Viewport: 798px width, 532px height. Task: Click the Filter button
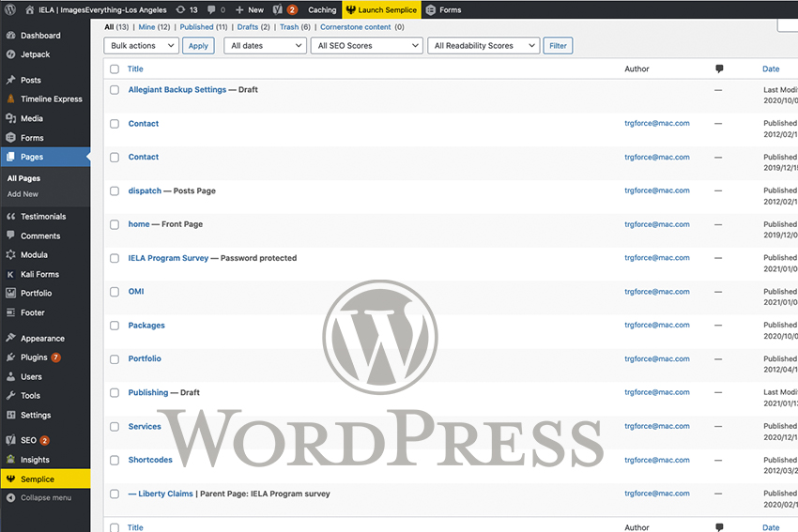click(x=558, y=46)
